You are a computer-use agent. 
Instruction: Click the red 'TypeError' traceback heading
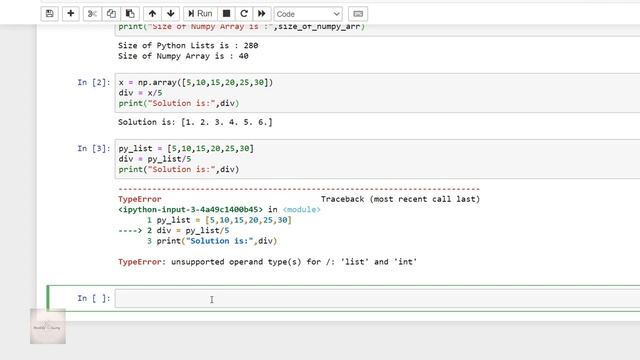tap(140, 199)
